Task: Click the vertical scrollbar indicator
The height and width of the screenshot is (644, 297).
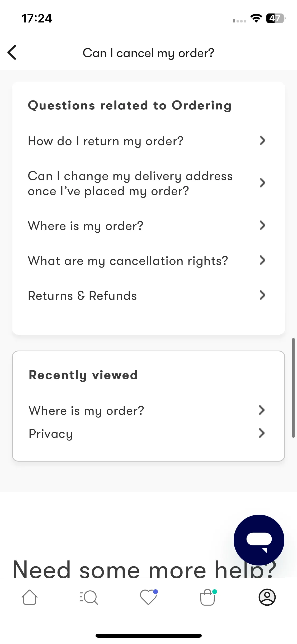Action: (293, 388)
